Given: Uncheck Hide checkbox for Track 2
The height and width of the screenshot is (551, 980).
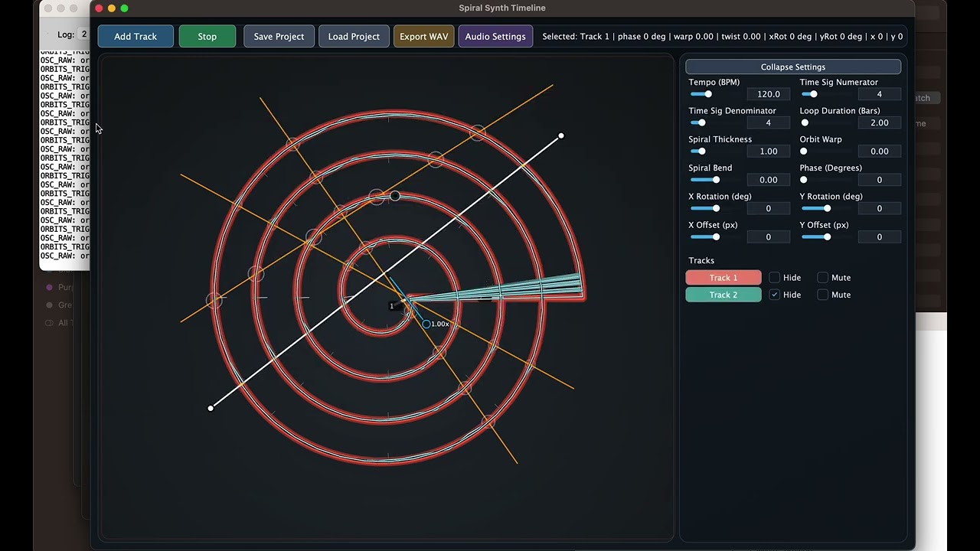Looking at the screenshot, I should click(775, 295).
